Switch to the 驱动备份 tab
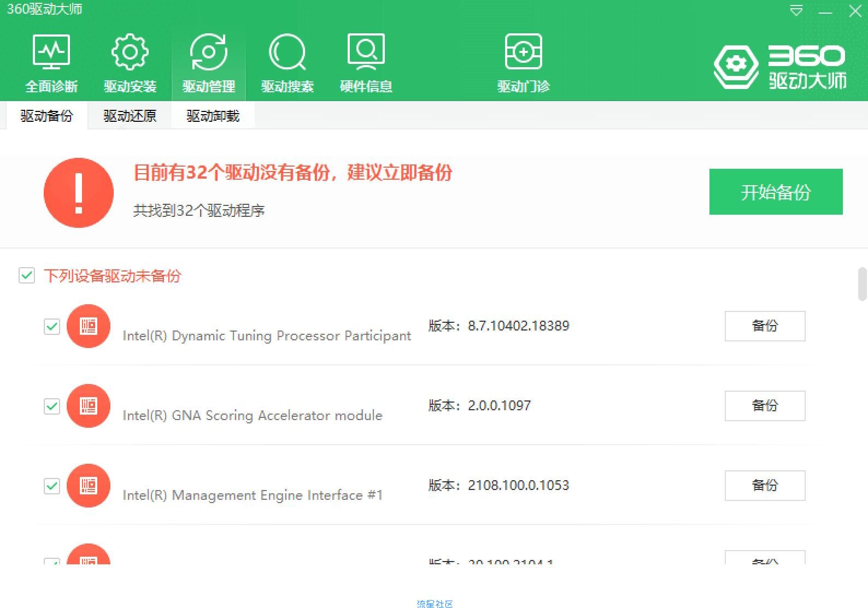Viewport: 868px width, 608px height. (x=46, y=116)
